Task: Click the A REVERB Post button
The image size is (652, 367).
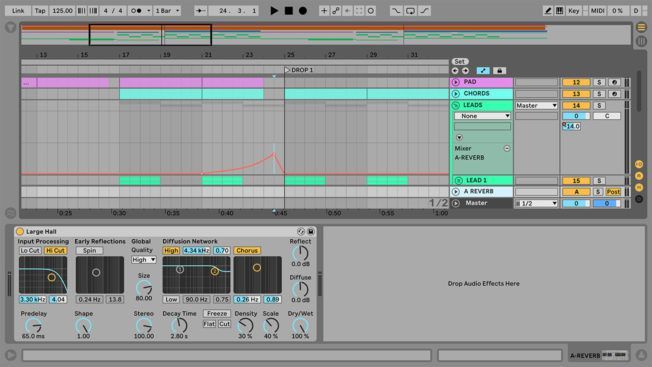Action: [x=613, y=192]
